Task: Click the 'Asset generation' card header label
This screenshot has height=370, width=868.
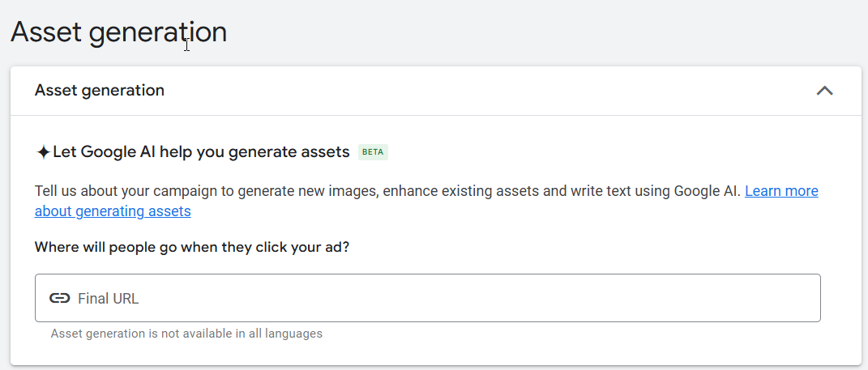Action: point(100,91)
